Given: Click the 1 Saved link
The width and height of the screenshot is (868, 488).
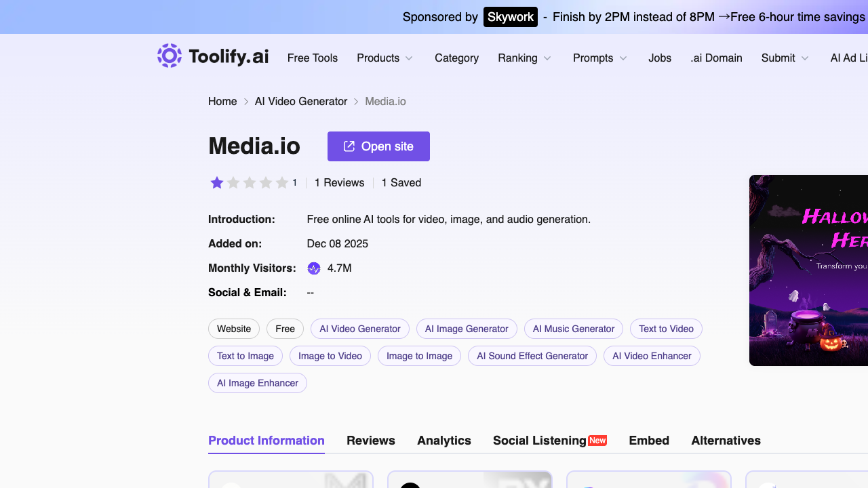Looking at the screenshot, I should (x=401, y=183).
